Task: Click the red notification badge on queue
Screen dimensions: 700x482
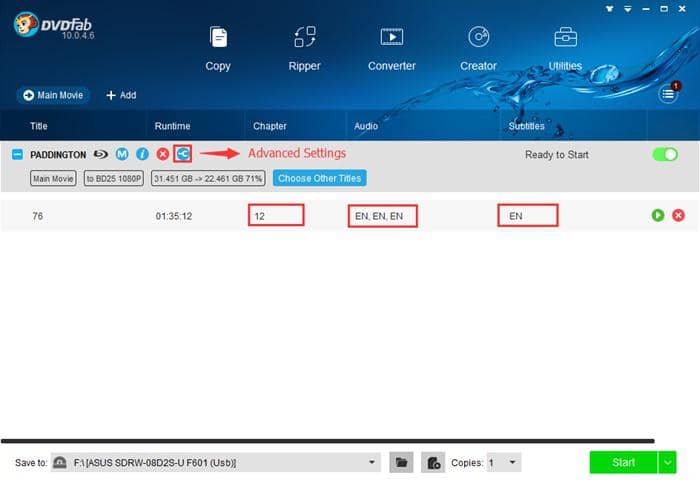Action: [676, 85]
